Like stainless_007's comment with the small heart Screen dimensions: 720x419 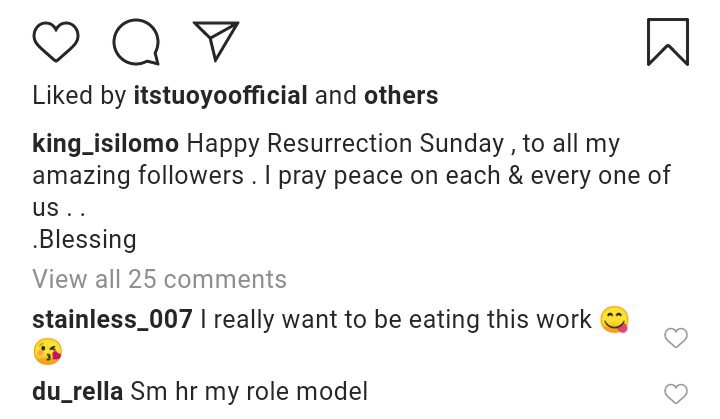676,338
